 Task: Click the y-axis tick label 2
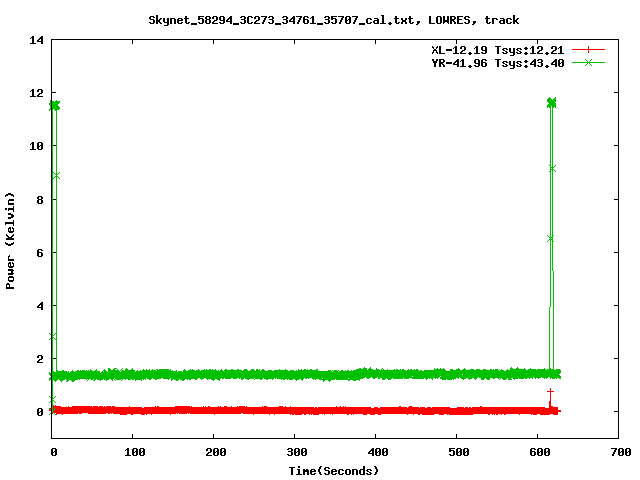pyautogui.click(x=40, y=359)
